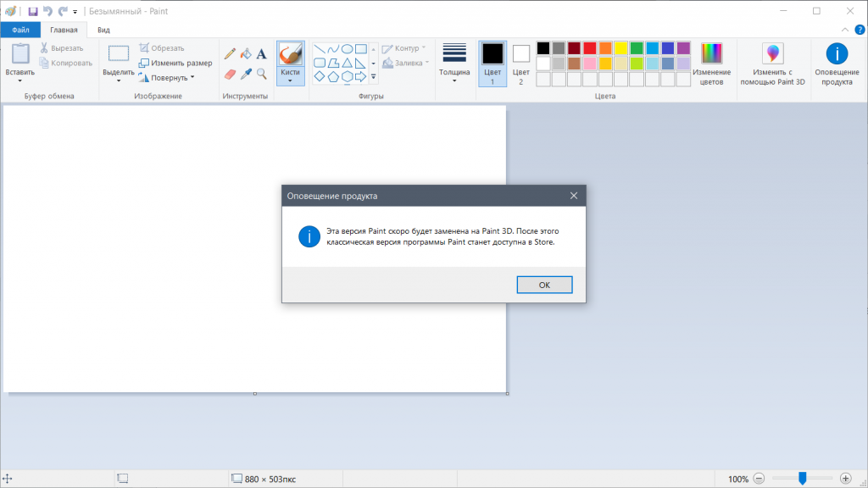Viewport: 868px width, 488px height.
Task: Select the Color picker eyedropper tool
Action: (x=246, y=74)
